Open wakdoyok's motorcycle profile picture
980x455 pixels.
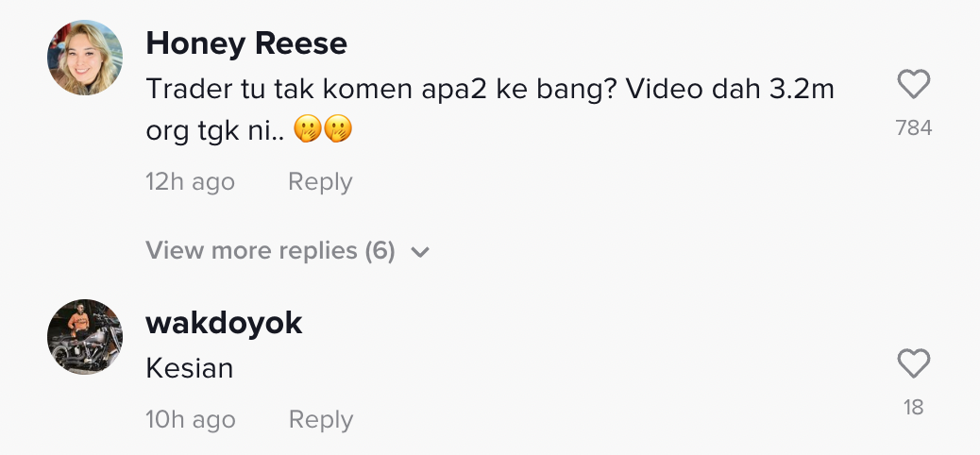(85, 337)
